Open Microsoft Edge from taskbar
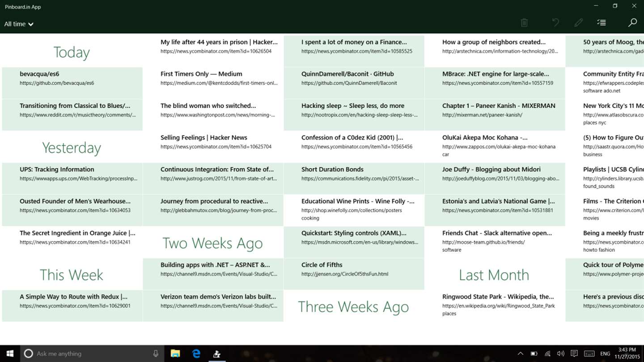This screenshot has height=362, width=644. pos(196,354)
